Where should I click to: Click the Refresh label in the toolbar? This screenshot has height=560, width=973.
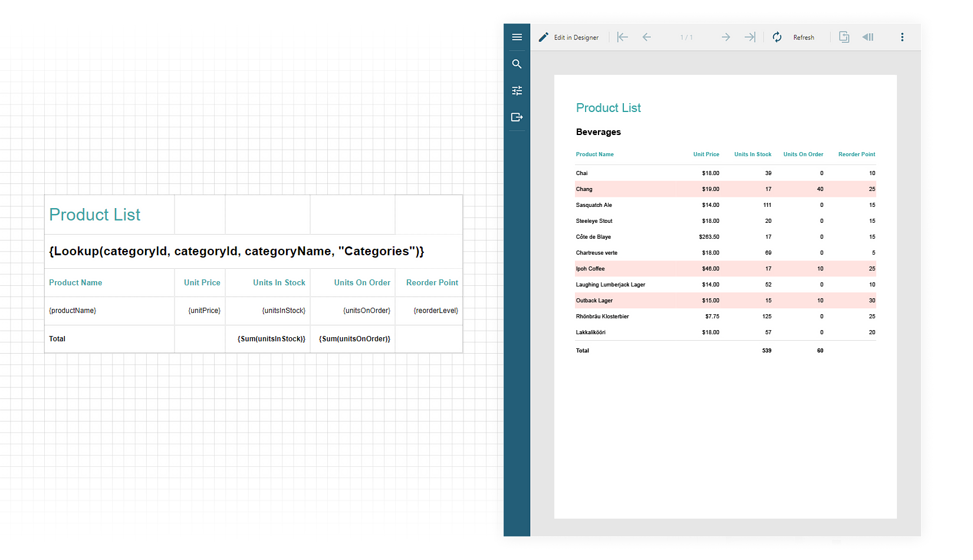(803, 37)
